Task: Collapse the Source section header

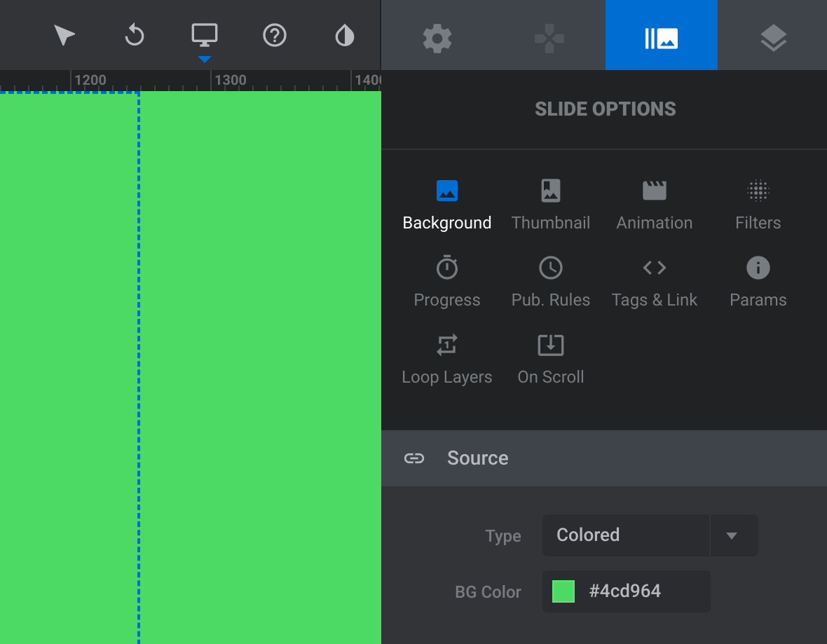Action: click(604, 458)
